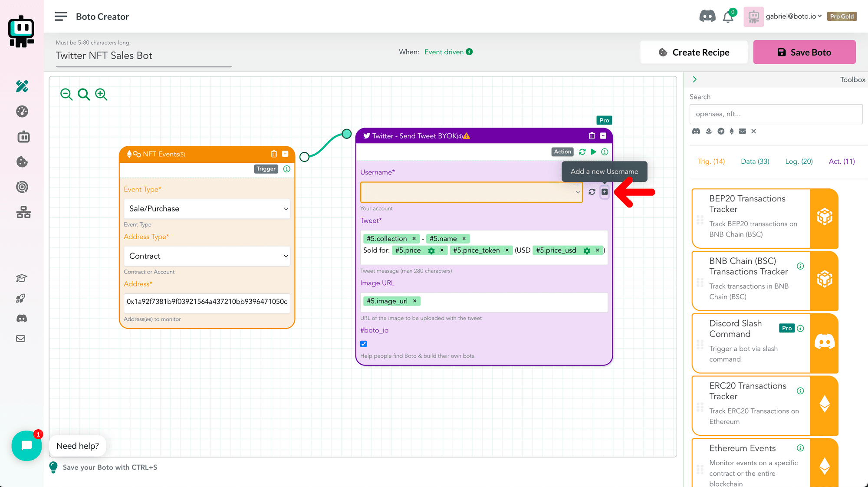
Task: Filter toolbox by Telegram icon
Action: click(x=721, y=131)
